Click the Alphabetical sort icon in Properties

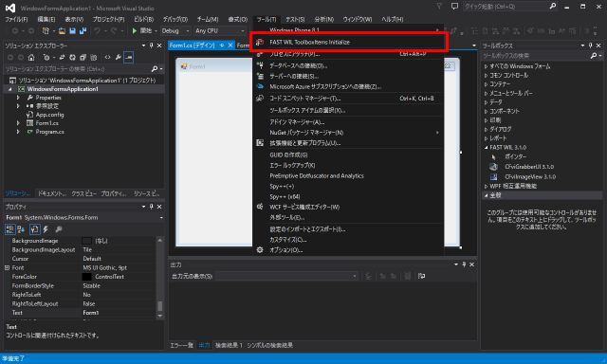21,229
